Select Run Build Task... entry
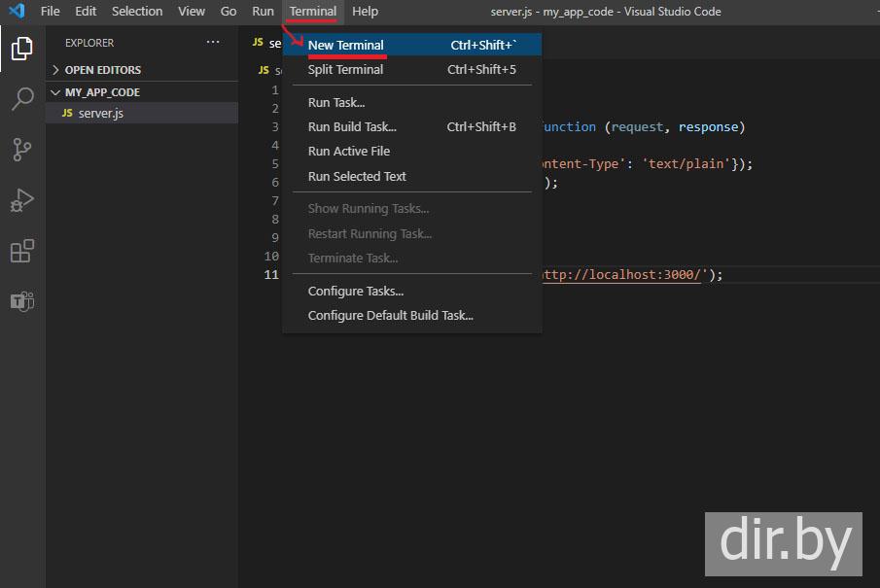The width and height of the screenshot is (880, 588). coord(352,126)
